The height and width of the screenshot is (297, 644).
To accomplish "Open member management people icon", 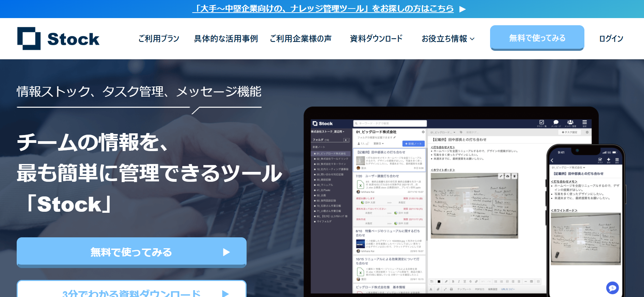I will click(x=570, y=122).
